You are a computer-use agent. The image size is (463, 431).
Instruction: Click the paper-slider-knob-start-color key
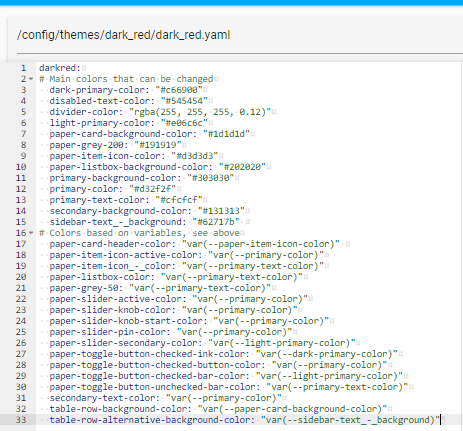click(x=128, y=321)
